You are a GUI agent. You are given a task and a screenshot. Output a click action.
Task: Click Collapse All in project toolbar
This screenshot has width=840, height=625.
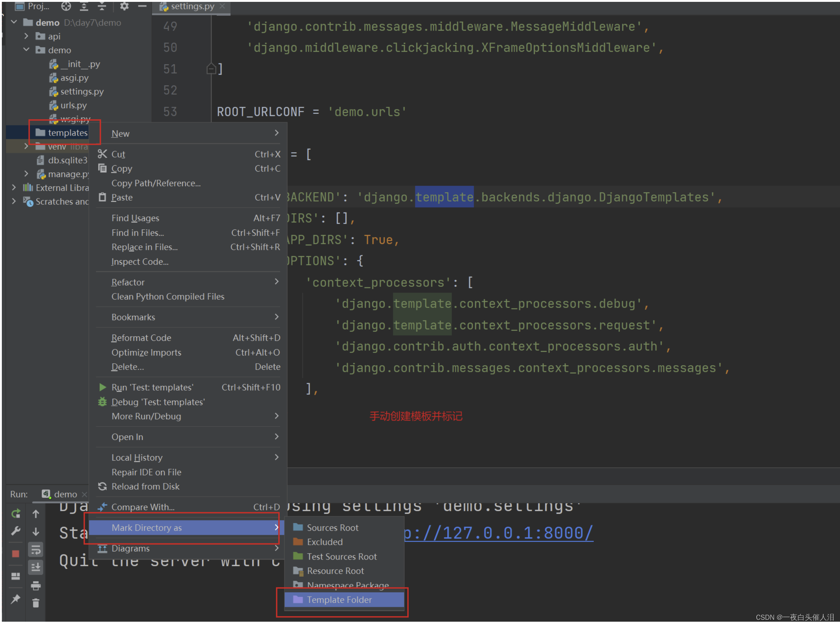(102, 6)
